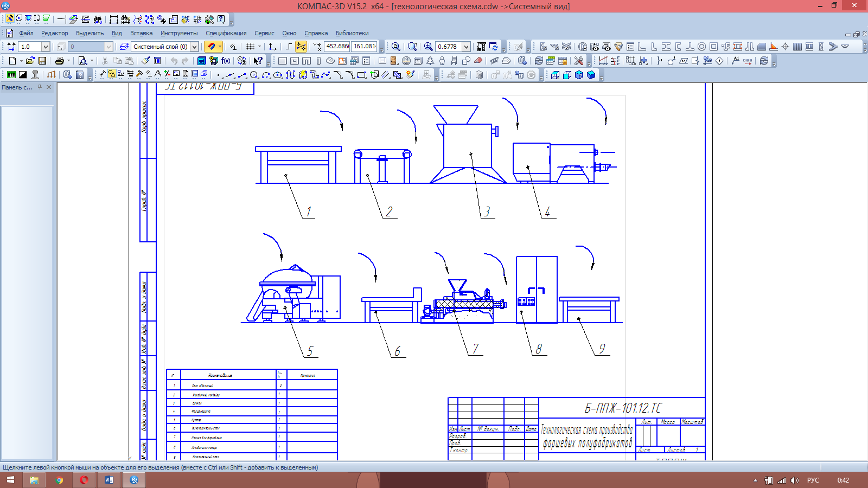Click the spreadsheet table icon
Image resolution: width=868 pixels, height=488 pixels.
tap(11, 75)
